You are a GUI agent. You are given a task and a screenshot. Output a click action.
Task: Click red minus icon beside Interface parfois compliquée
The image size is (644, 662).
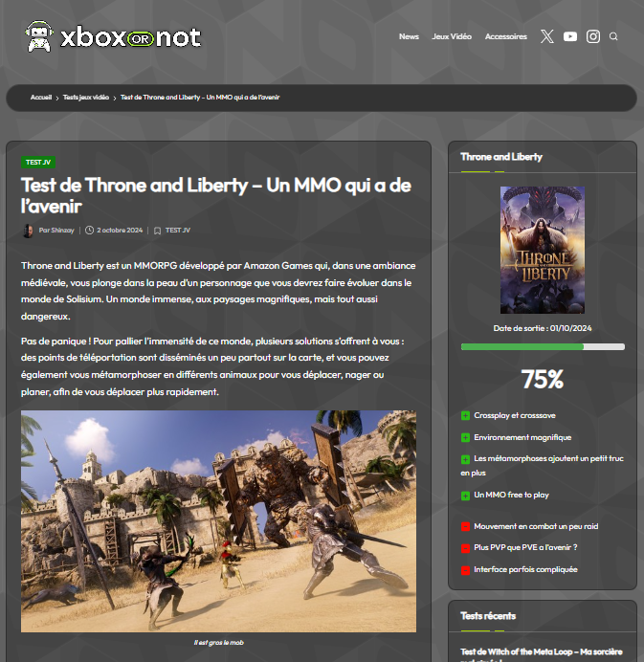pos(465,570)
